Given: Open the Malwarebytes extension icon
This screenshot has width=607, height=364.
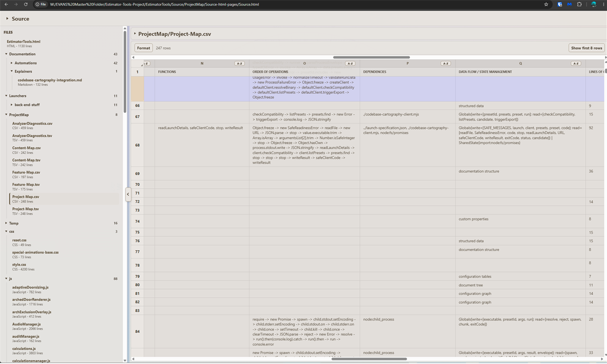Looking at the screenshot, I should (x=570, y=4).
